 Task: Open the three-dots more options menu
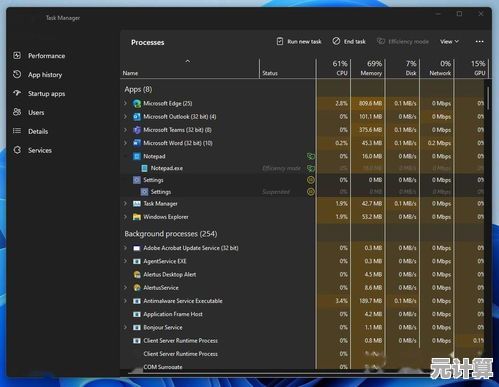[x=479, y=41]
